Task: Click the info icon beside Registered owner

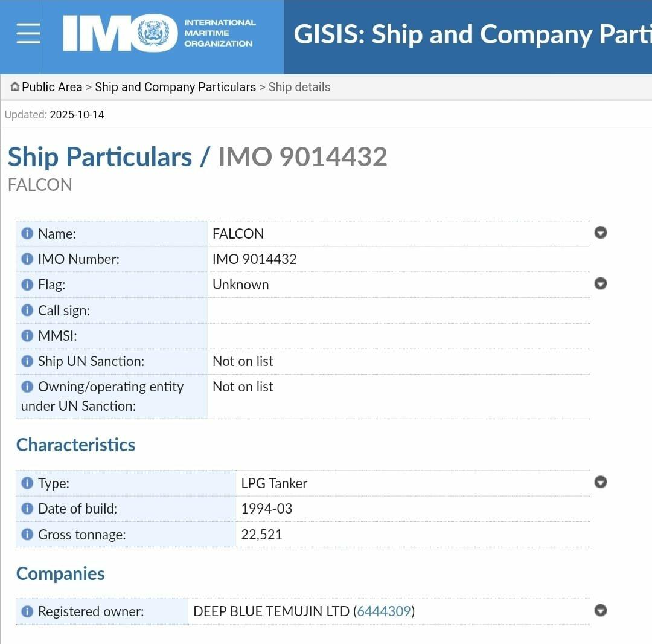Action: (x=27, y=611)
